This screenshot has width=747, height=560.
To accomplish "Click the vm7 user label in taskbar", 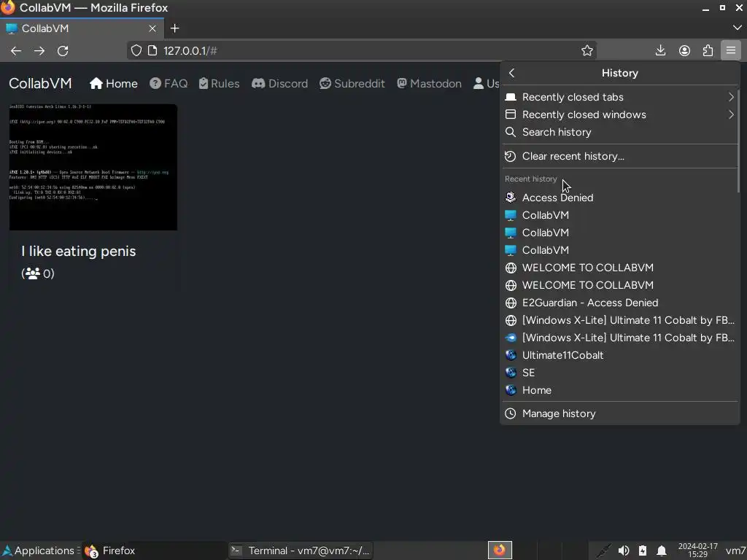I will [x=735, y=551].
